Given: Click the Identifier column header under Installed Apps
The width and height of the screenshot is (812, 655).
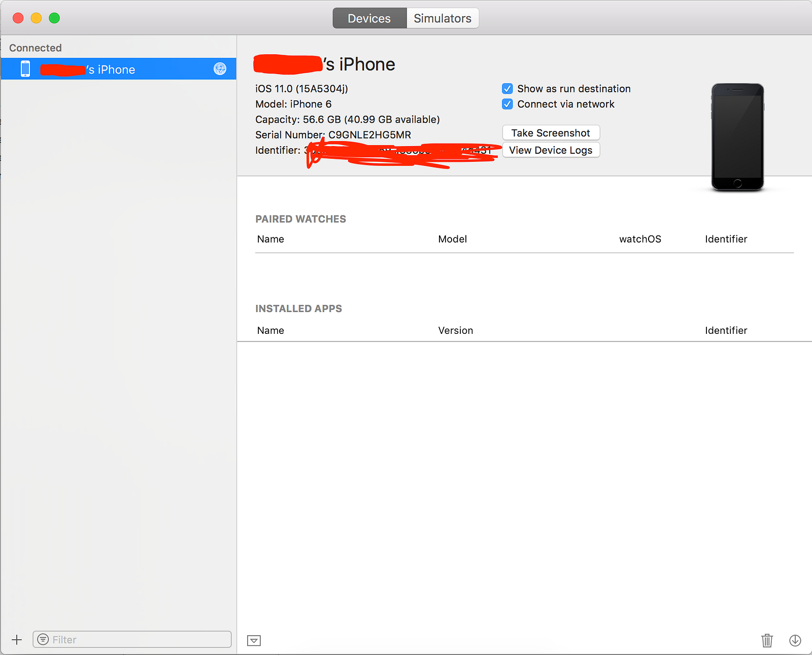Looking at the screenshot, I should (726, 330).
